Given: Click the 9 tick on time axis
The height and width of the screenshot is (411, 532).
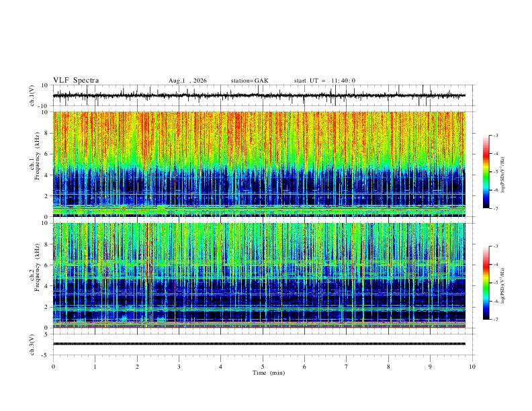Looking at the screenshot, I should [430, 367].
